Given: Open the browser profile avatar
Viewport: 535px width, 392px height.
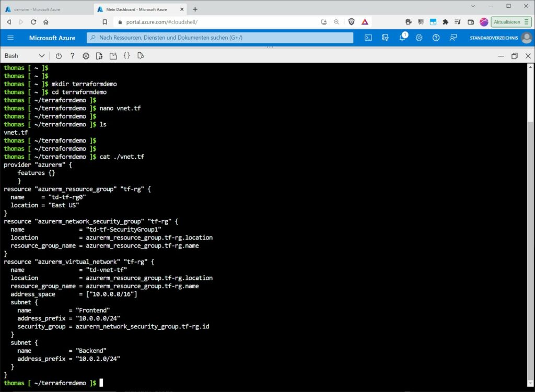Looking at the screenshot, I should 484,22.
